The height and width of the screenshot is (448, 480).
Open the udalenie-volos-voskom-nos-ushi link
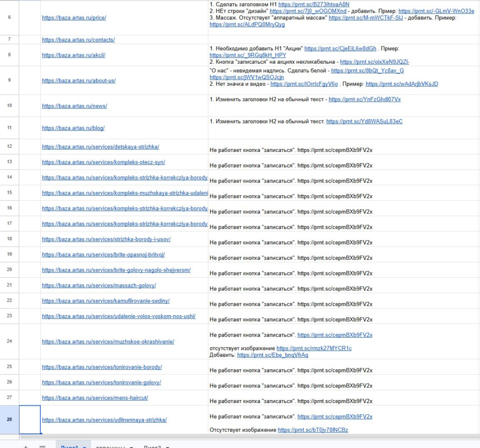coord(119,316)
